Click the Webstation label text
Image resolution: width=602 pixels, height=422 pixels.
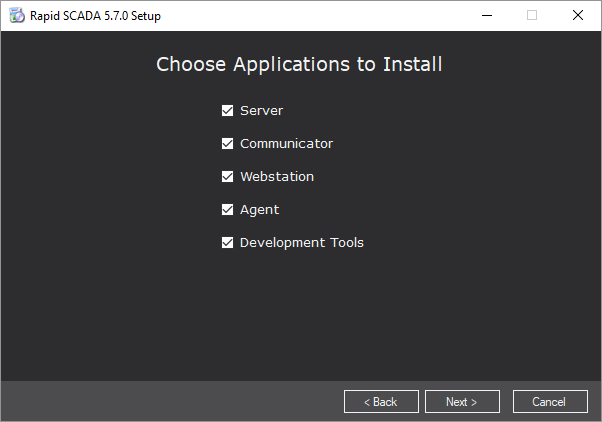point(277,177)
